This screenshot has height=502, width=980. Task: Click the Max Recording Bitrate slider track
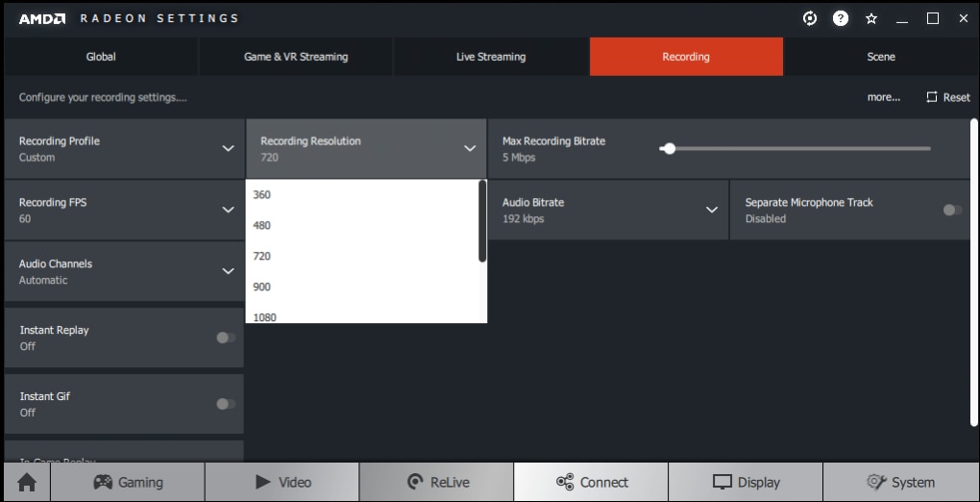tap(795, 148)
